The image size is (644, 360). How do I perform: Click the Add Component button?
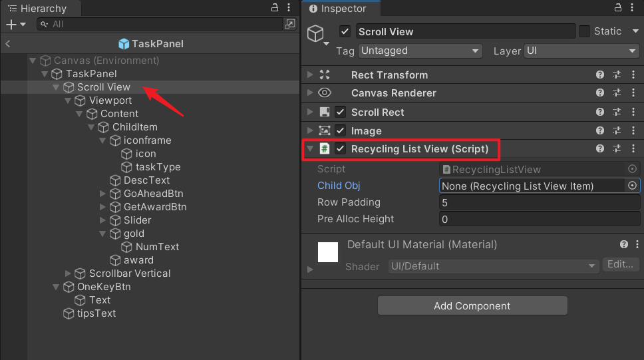pyautogui.click(x=472, y=305)
